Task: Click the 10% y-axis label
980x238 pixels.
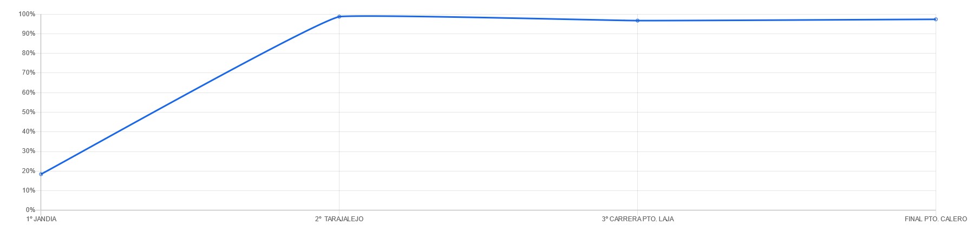Action: click(29, 190)
